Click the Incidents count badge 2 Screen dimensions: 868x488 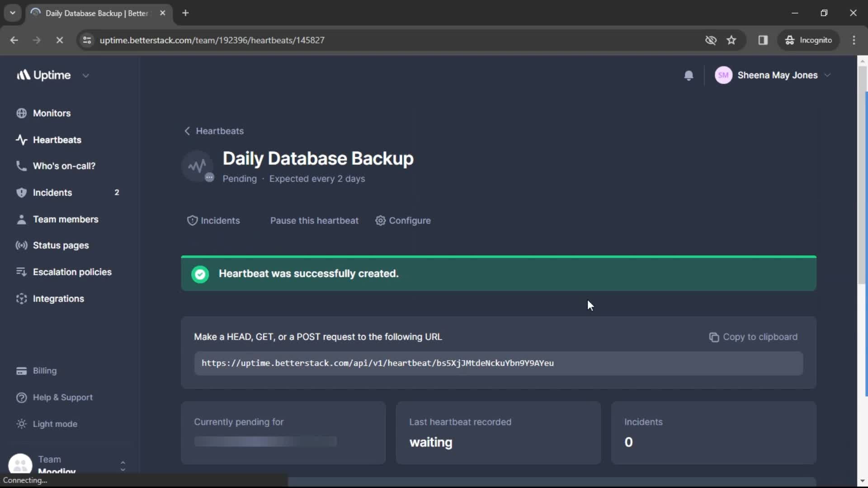click(117, 193)
